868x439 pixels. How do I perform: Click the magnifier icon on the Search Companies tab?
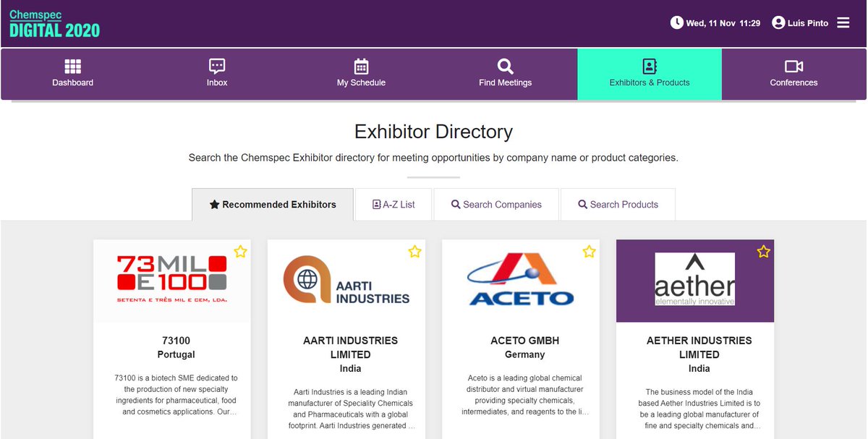pos(456,205)
